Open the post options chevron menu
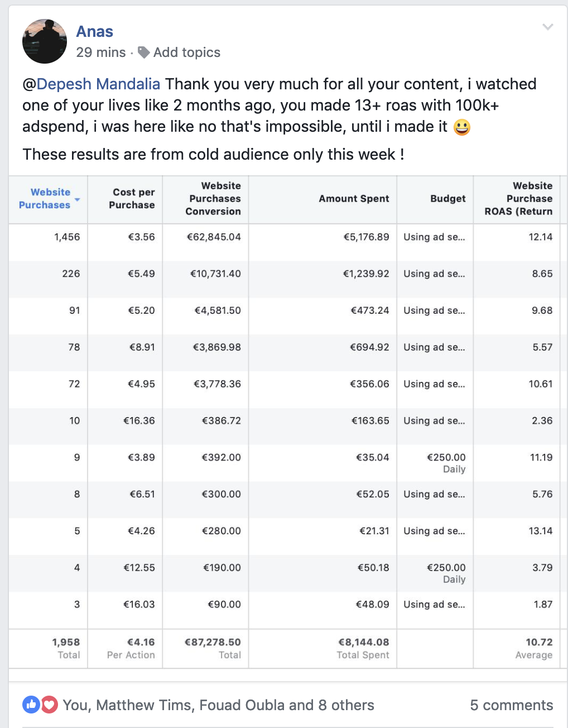568x728 pixels. click(x=548, y=27)
